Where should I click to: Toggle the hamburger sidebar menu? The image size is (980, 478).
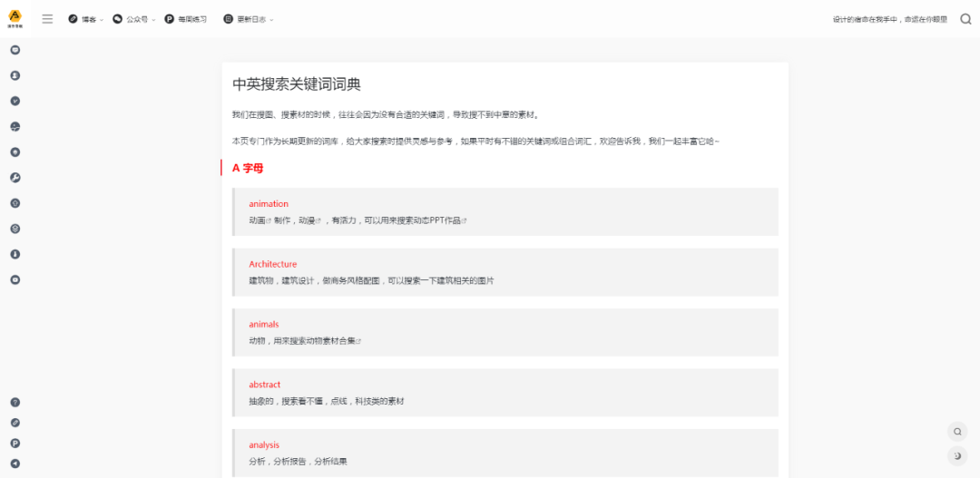pyautogui.click(x=47, y=19)
